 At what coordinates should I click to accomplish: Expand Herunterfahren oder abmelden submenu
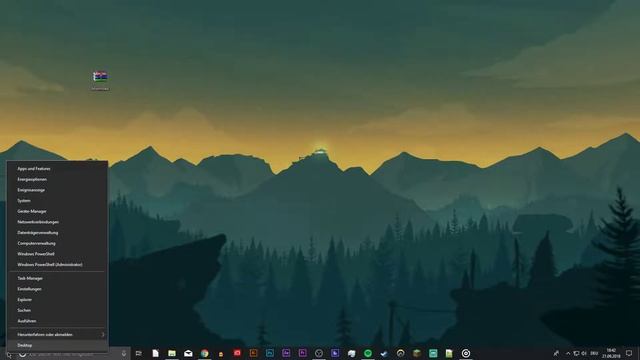[x=57, y=334]
